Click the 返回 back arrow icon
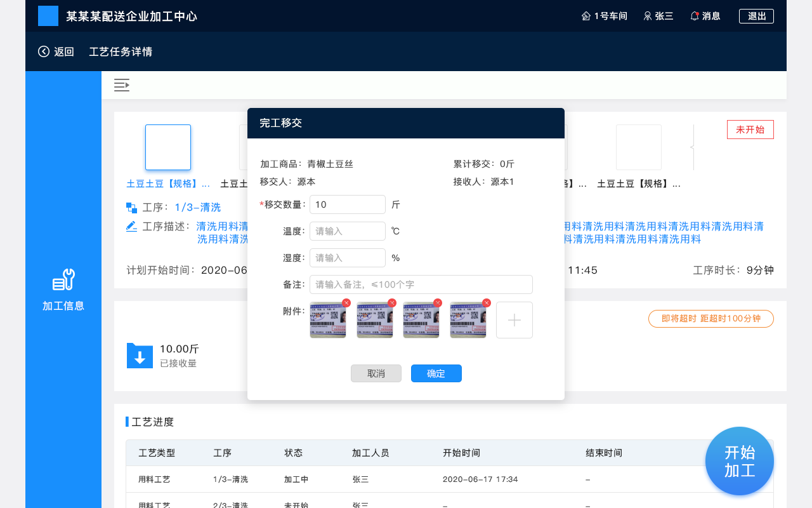This screenshot has width=812, height=508. point(43,52)
